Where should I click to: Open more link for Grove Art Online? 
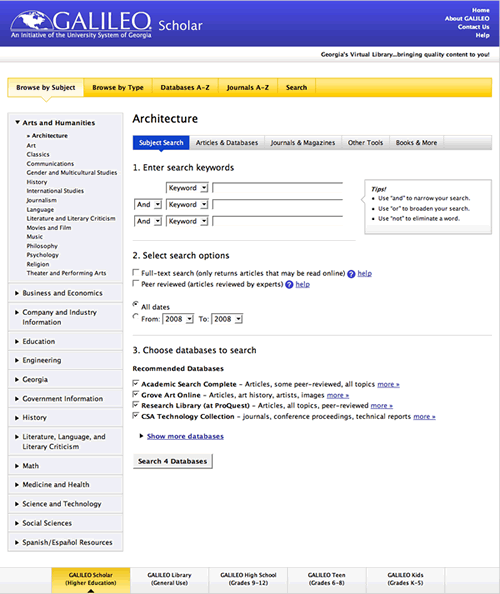click(x=338, y=395)
